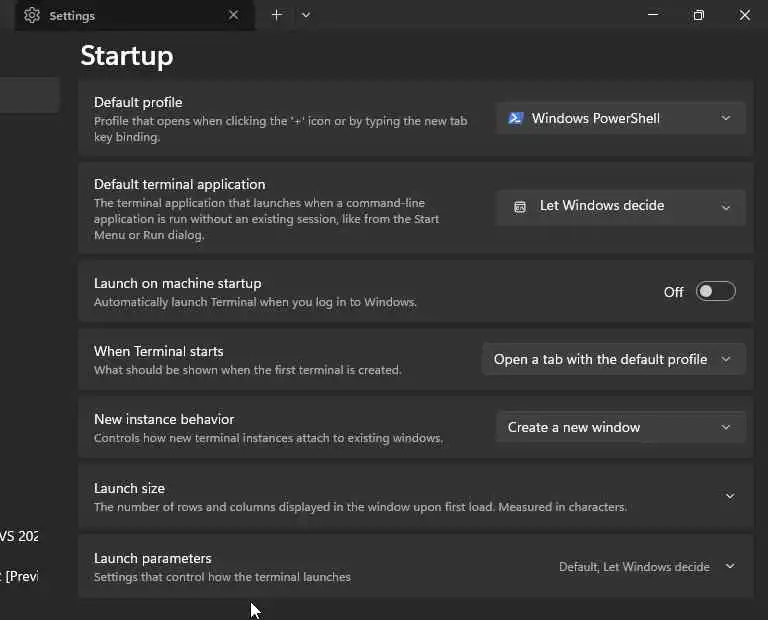Expand the Launch size section
The image size is (768, 620).
pyautogui.click(x=730, y=496)
